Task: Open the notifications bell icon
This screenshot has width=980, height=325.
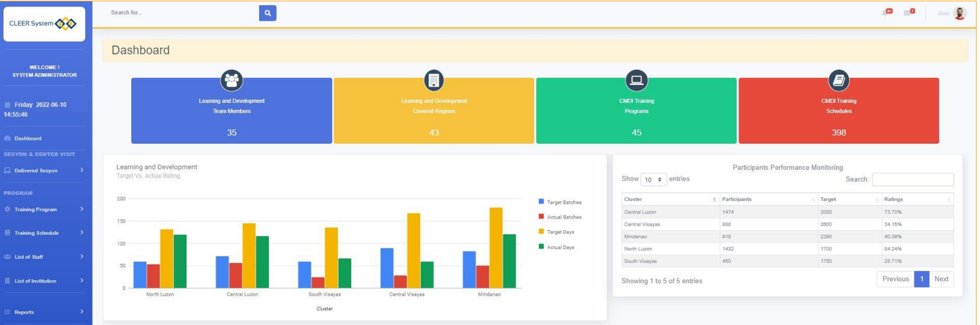Action: click(x=886, y=12)
